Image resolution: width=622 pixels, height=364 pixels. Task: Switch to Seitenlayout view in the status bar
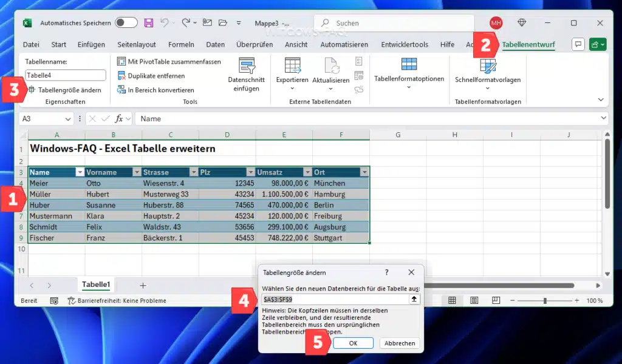tap(474, 300)
